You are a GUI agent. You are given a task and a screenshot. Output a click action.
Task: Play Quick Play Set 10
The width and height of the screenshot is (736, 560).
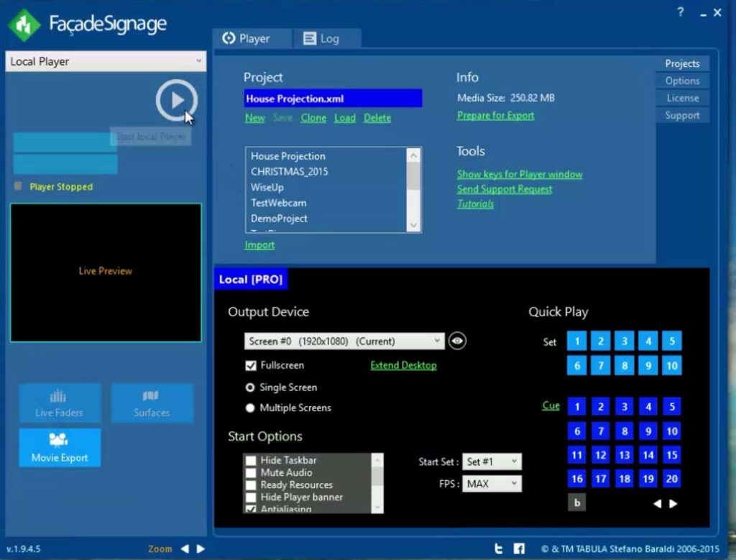[x=672, y=365]
